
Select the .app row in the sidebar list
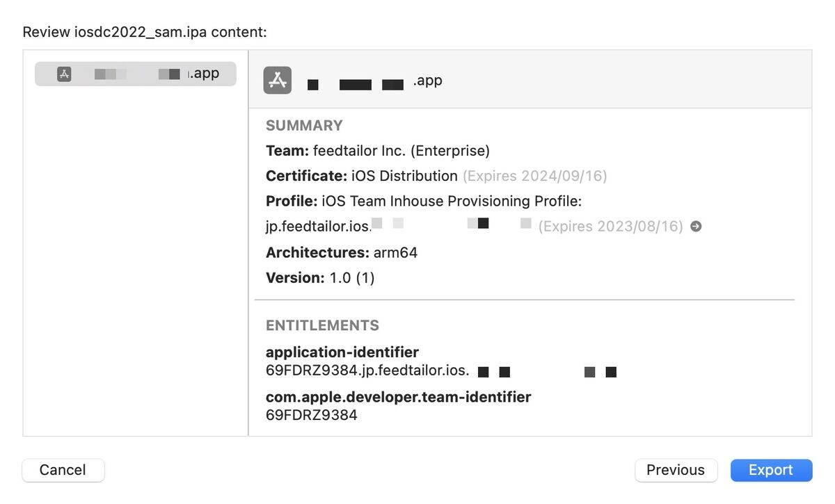pyautogui.click(x=136, y=74)
